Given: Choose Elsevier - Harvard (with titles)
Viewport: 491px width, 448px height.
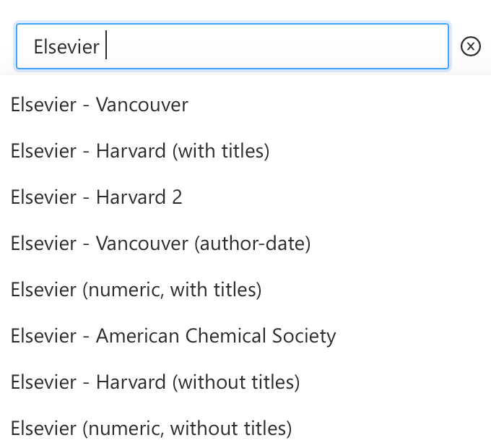Looking at the screenshot, I should click(245, 151).
